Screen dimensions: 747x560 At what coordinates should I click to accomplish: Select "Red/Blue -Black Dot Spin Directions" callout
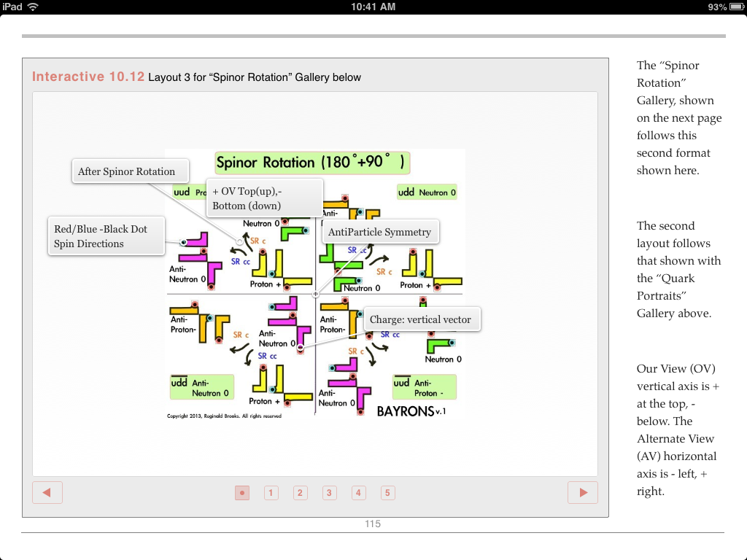click(106, 236)
